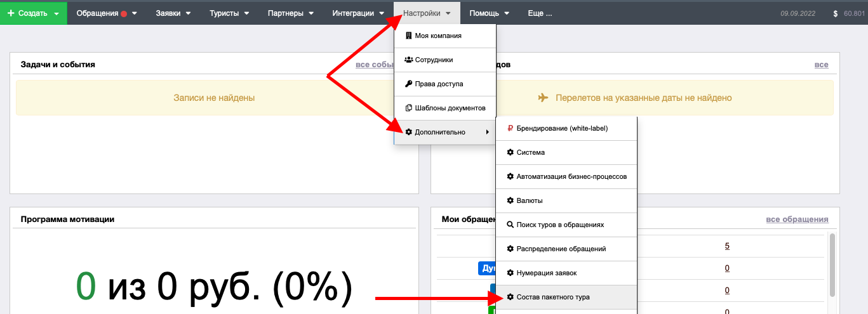Click gear icon next to Распределение обращений
868x314 pixels.
[x=510, y=249]
